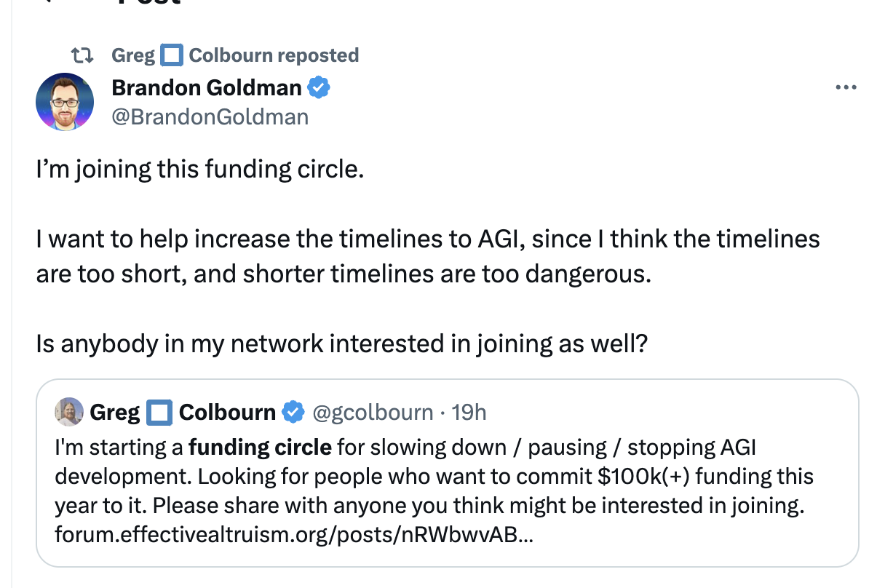The image size is (869, 588).
Task: Open the Brandon Goldman display name link
Action: (x=206, y=88)
